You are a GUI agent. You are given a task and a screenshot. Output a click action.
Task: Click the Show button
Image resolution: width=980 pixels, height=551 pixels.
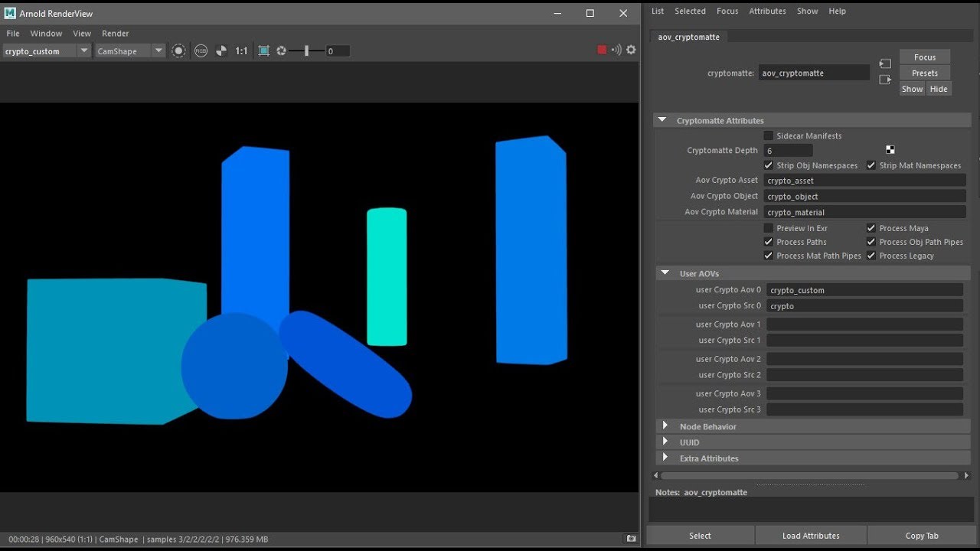pyautogui.click(x=912, y=90)
